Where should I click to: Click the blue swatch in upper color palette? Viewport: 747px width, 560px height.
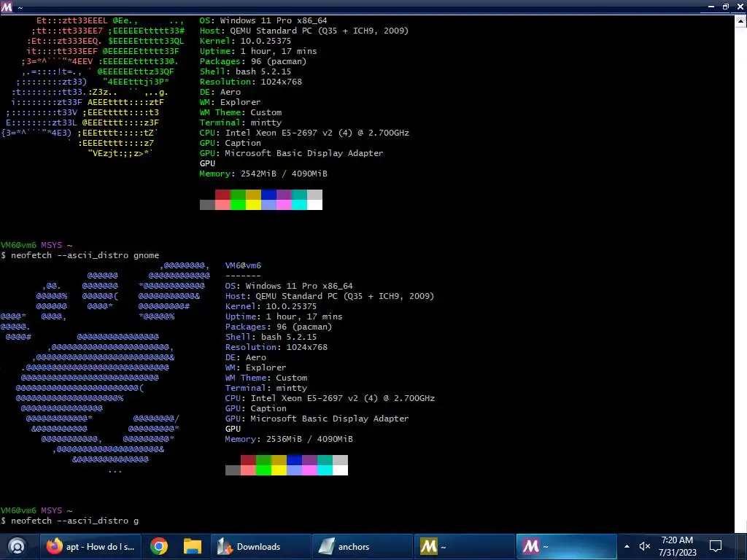[x=268, y=194]
